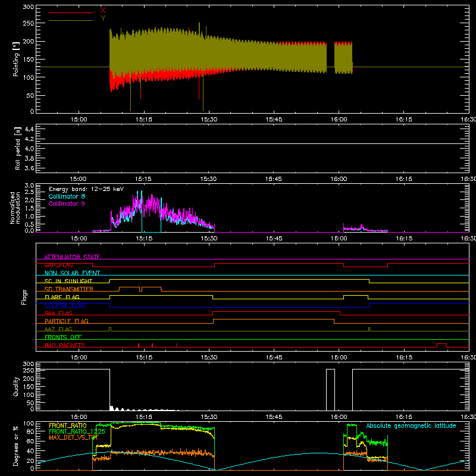Viewport: 476px width, 476px height.
Task: Click the 'Absolute geomagnetic latitude' label
Action: coord(411,425)
